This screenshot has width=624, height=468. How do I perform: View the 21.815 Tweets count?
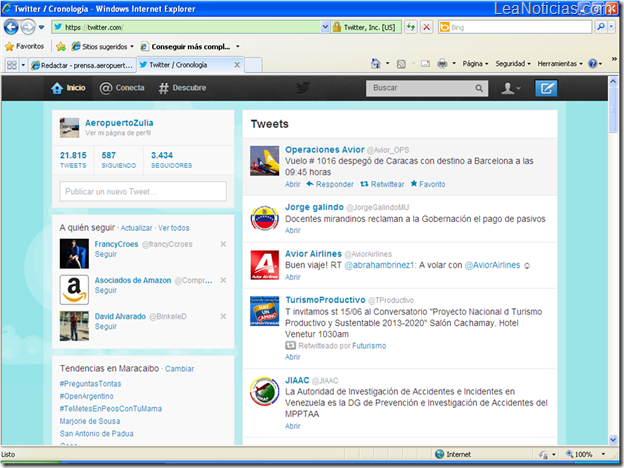[73, 160]
